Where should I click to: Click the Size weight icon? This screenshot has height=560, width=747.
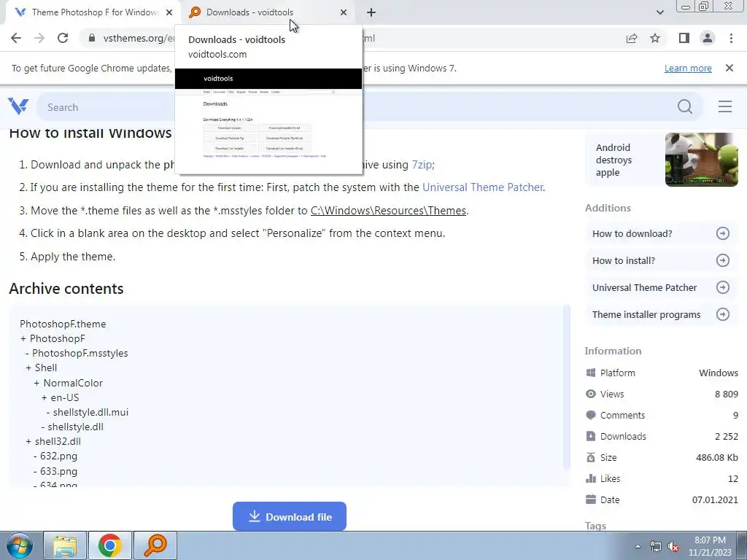(x=591, y=457)
